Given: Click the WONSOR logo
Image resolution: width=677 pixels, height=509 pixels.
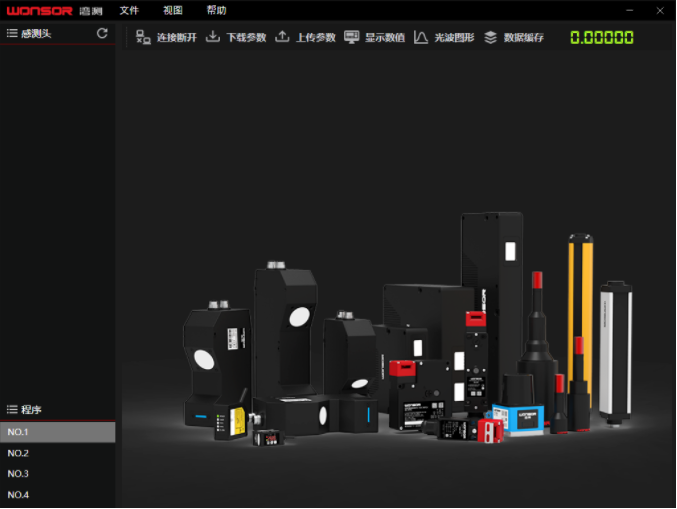Looking at the screenshot, I should [39, 11].
